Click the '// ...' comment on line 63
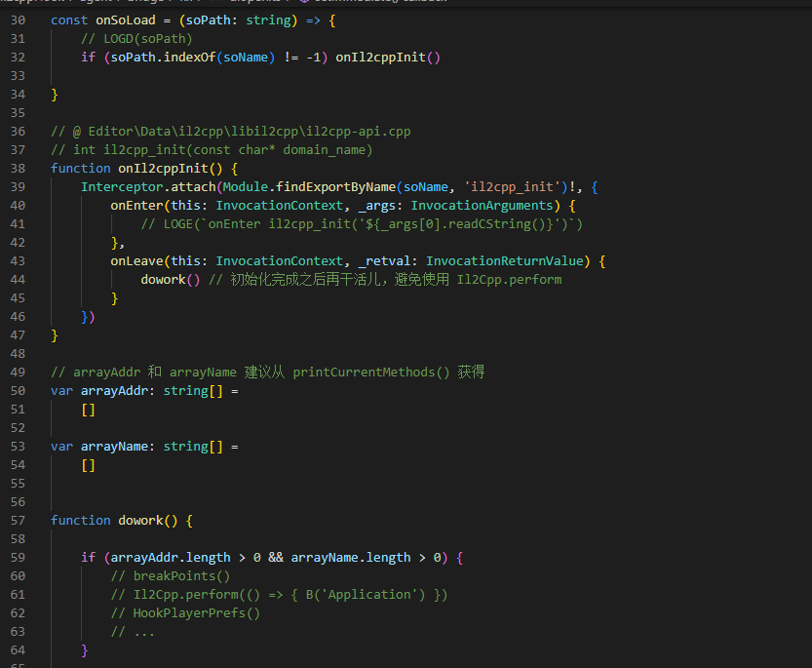The image size is (812, 668). tap(133, 632)
